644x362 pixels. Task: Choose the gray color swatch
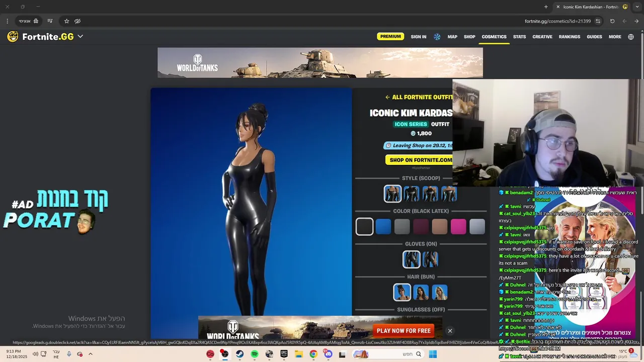point(402,227)
